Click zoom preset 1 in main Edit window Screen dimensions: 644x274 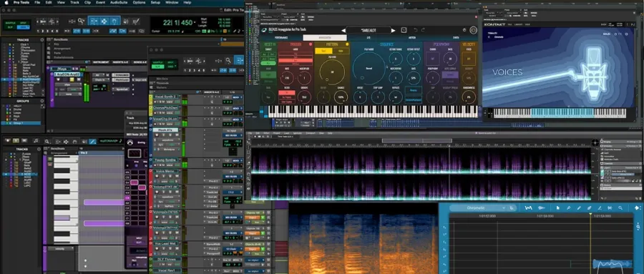coord(38,31)
